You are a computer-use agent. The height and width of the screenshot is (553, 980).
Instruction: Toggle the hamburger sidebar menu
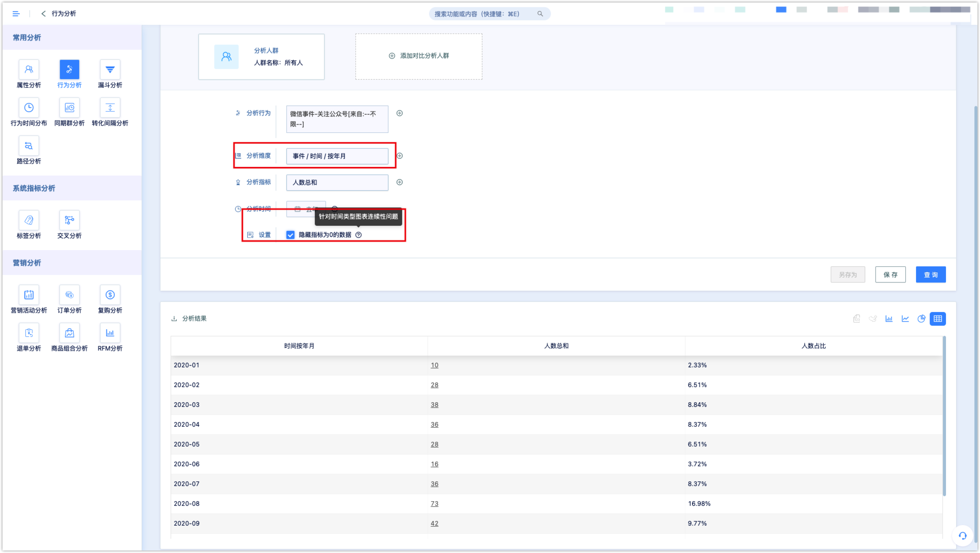coord(16,14)
